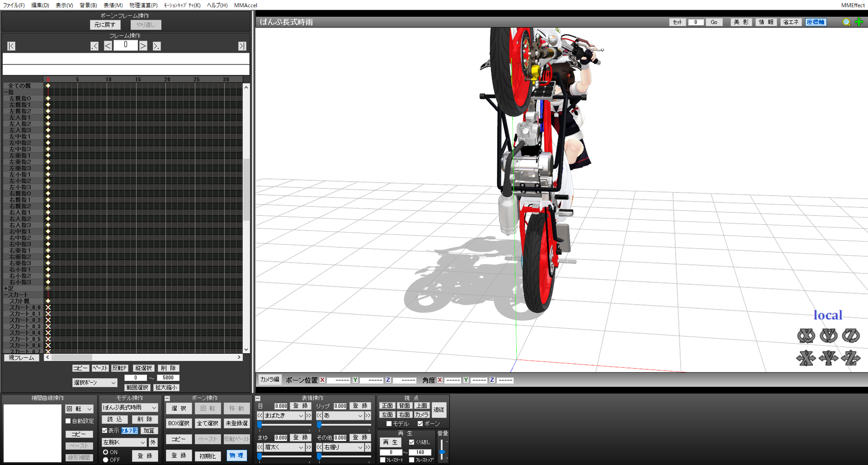This screenshot has width=868, height=465.
Task: Open 表示(V) menu
Action: (x=64, y=5)
